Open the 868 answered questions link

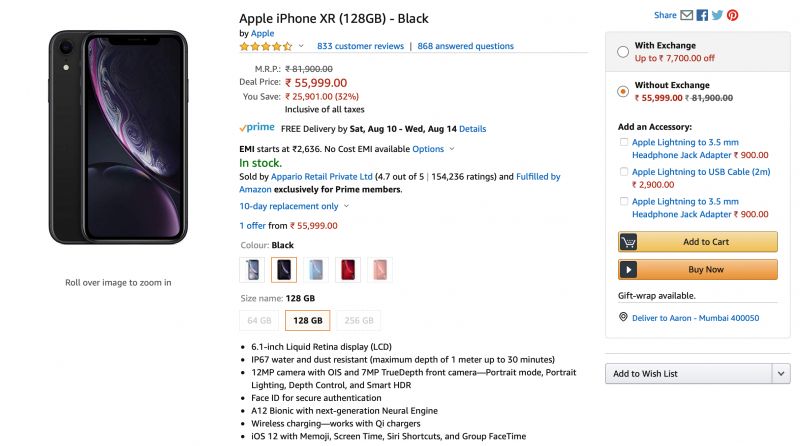pyautogui.click(x=465, y=46)
